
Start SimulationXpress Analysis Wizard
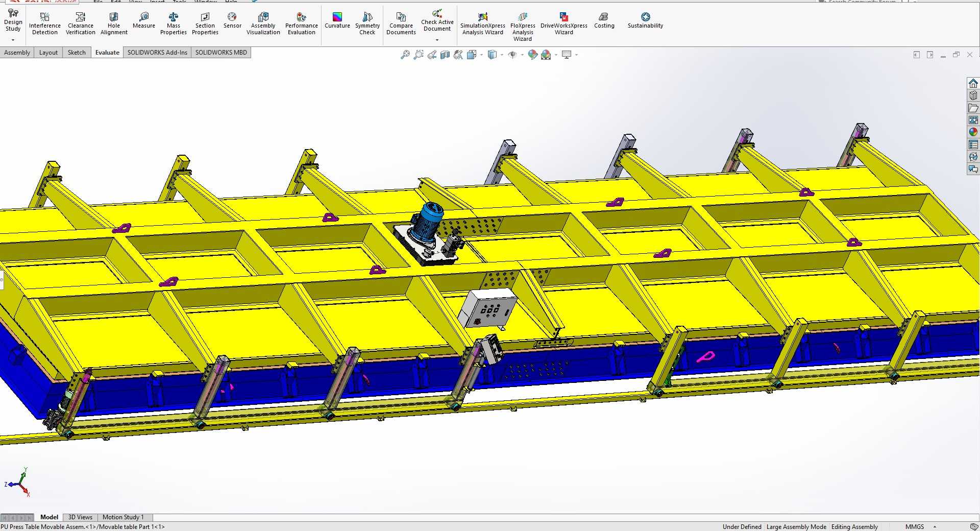[483, 24]
